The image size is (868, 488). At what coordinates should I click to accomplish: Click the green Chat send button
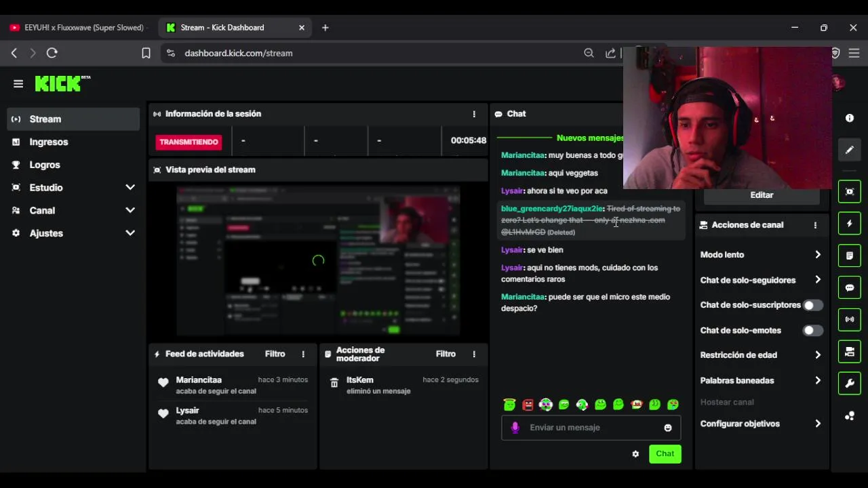pyautogui.click(x=665, y=454)
